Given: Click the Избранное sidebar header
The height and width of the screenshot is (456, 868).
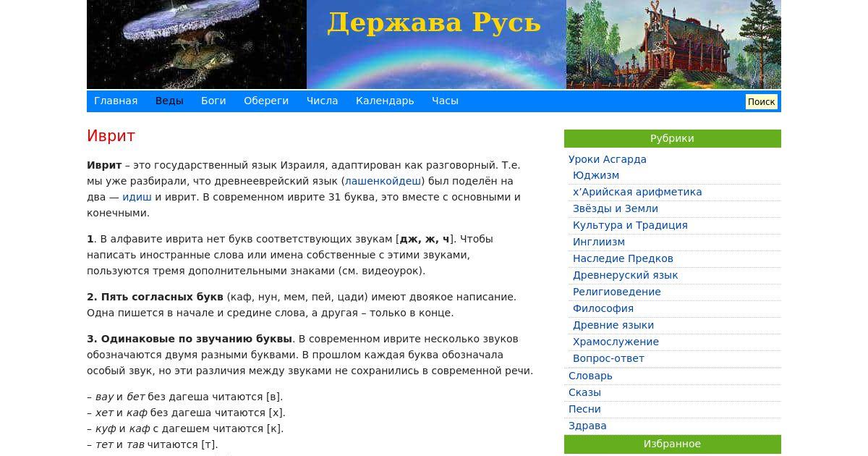Looking at the screenshot, I should point(673,444).
